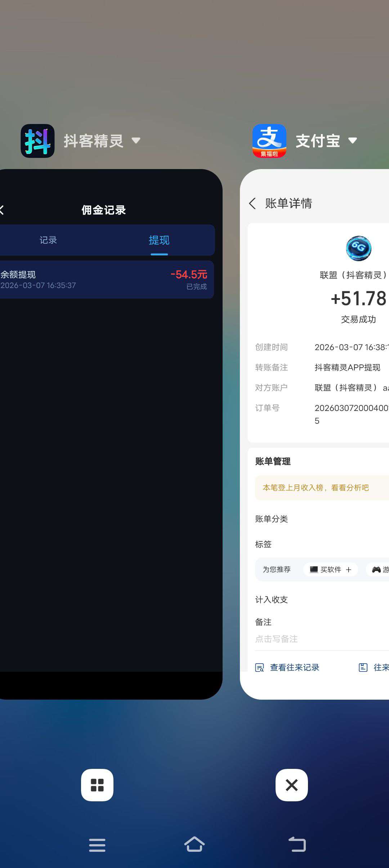Tap the 支付宝 app icon

coord(269,141)
